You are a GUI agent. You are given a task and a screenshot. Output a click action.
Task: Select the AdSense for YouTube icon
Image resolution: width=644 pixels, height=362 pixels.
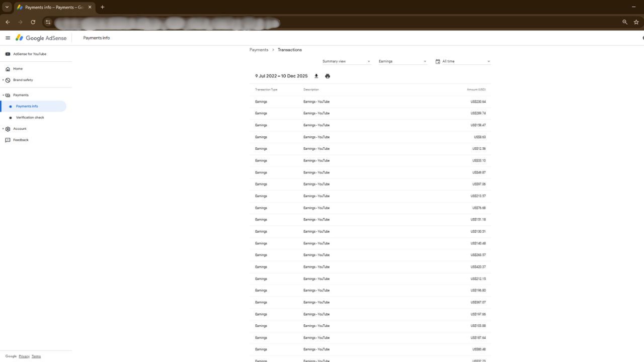(7, 54)
